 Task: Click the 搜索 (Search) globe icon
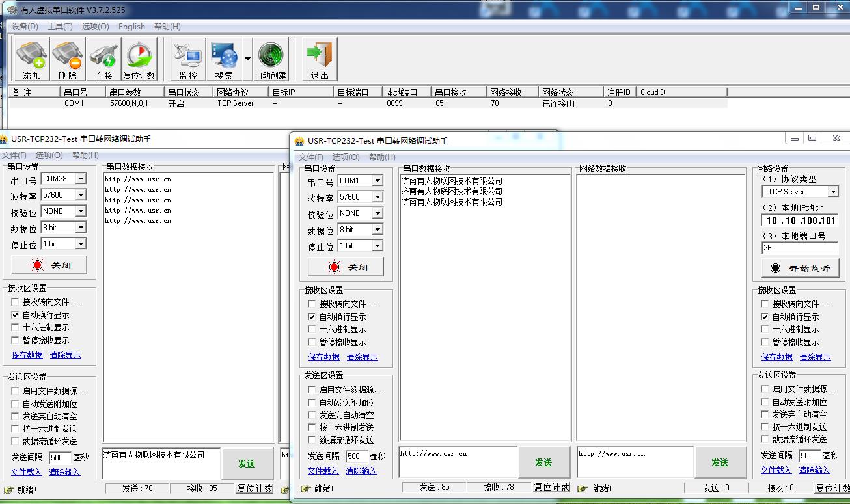coord(224,59)
